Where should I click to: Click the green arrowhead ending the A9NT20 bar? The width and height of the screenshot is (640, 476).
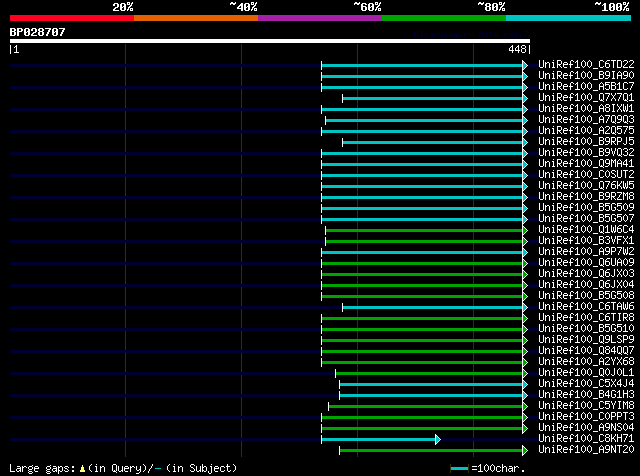coord(525,451)
